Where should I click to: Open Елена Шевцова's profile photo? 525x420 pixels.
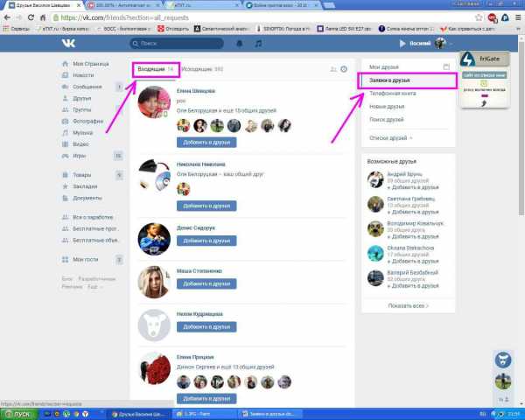point(154,102)
